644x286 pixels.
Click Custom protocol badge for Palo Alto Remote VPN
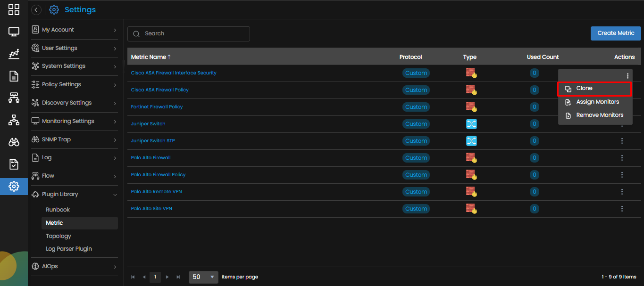tap(416, 192)
